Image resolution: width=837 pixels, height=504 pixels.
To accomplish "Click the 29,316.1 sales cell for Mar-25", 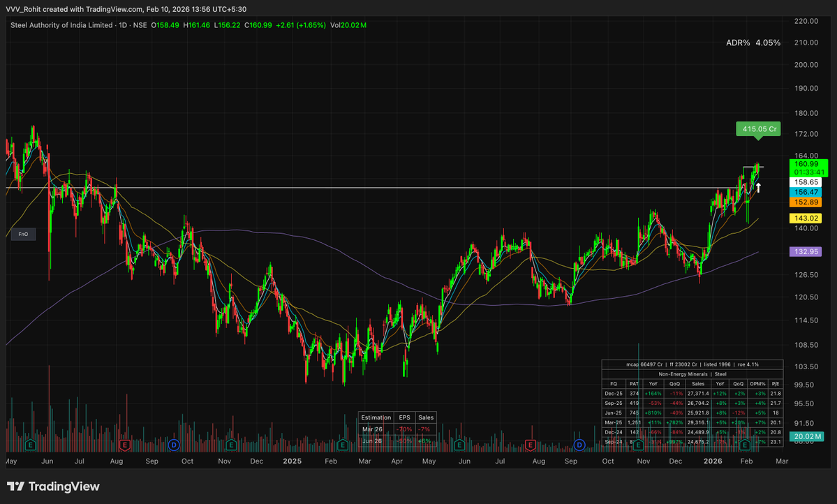I will pos(698,422).
